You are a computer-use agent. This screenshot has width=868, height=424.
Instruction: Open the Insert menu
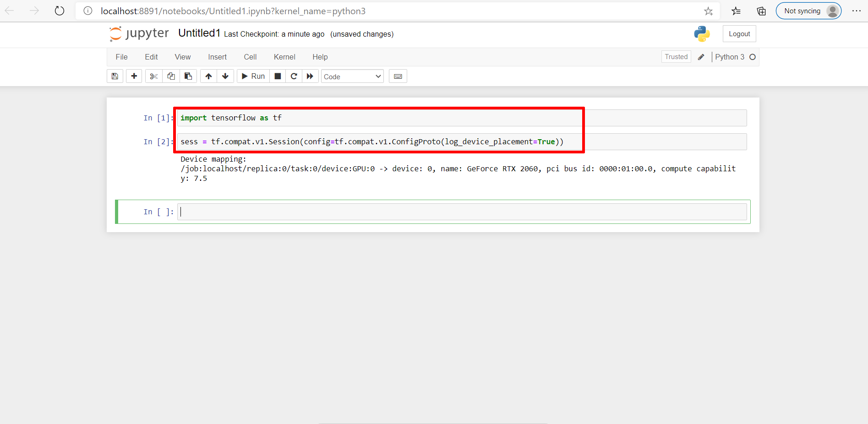[x=217, y=57]
